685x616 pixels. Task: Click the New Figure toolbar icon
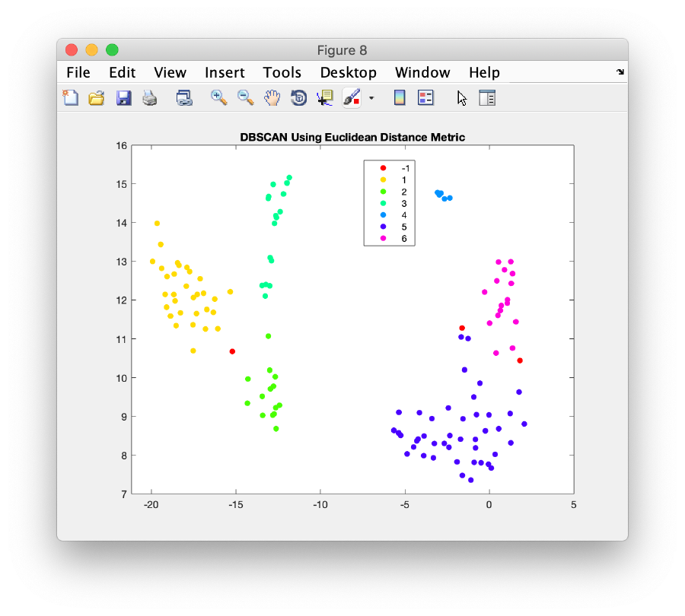[70, 97]
